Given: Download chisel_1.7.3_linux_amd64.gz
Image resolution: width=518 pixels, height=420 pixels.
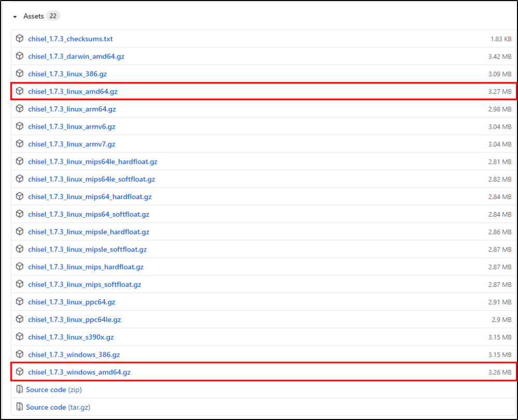Looking at the screenshot, I should (x=73, y=91).
